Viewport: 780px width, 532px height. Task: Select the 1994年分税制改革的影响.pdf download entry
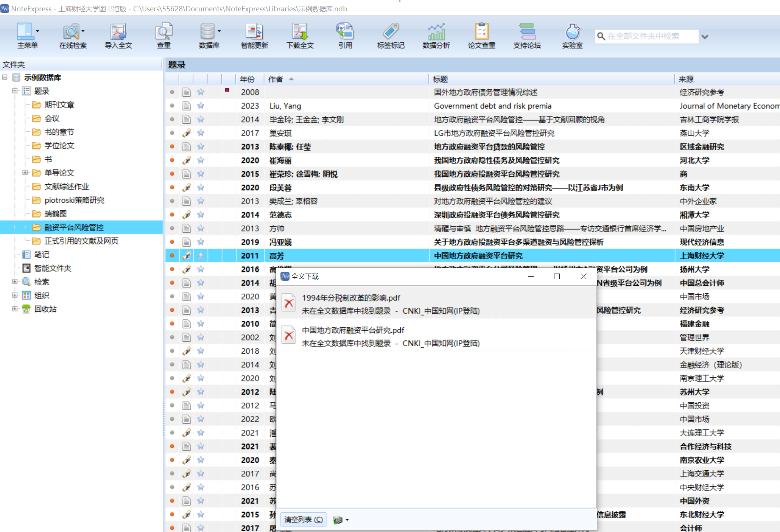point(436,303)
